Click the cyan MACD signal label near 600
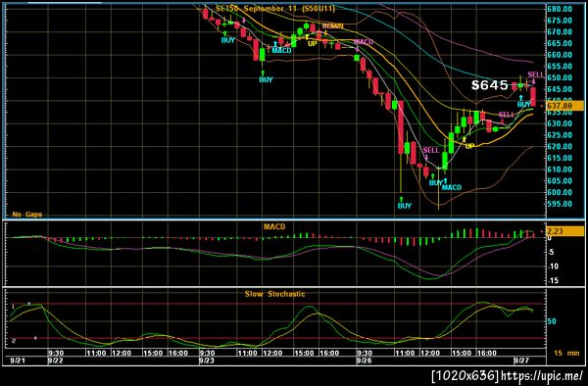The width and height of the screenshot is (588, 386). pos(452,187)
